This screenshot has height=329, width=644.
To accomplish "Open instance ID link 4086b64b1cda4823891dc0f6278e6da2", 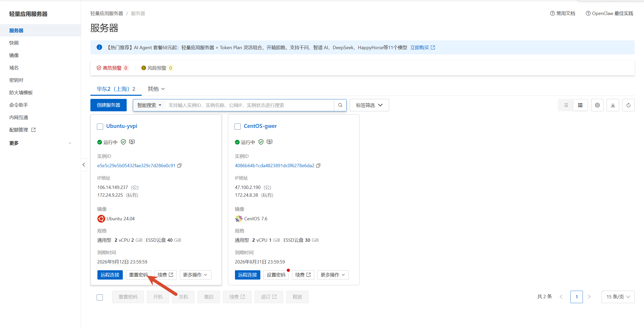I will pyautogui.click(x=274, y=166).
